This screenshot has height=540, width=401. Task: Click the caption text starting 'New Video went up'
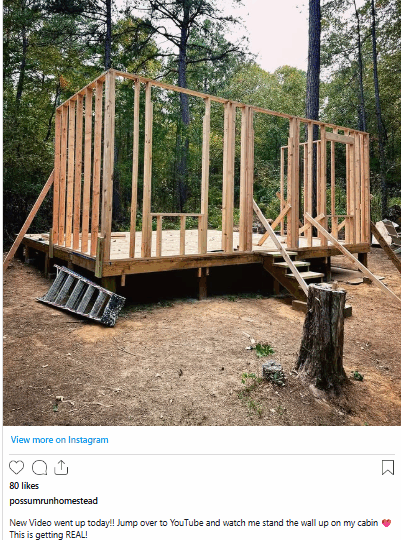(x=193, y=523)
